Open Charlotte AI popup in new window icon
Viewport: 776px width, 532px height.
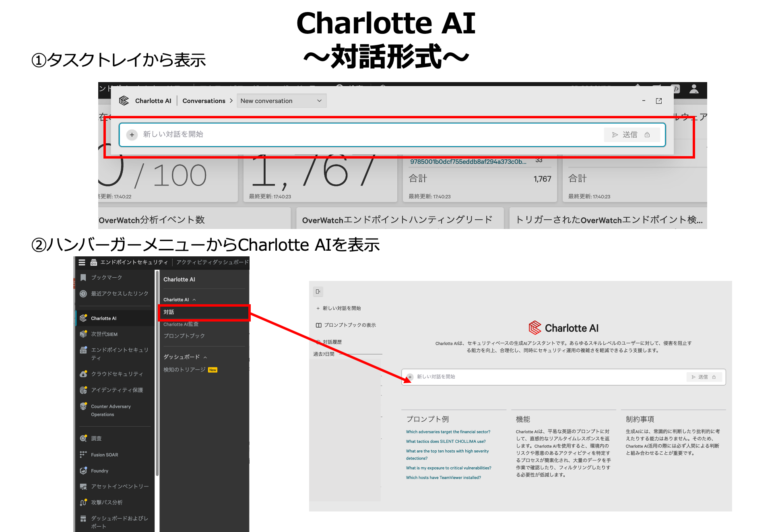click(x=659, y=101)
